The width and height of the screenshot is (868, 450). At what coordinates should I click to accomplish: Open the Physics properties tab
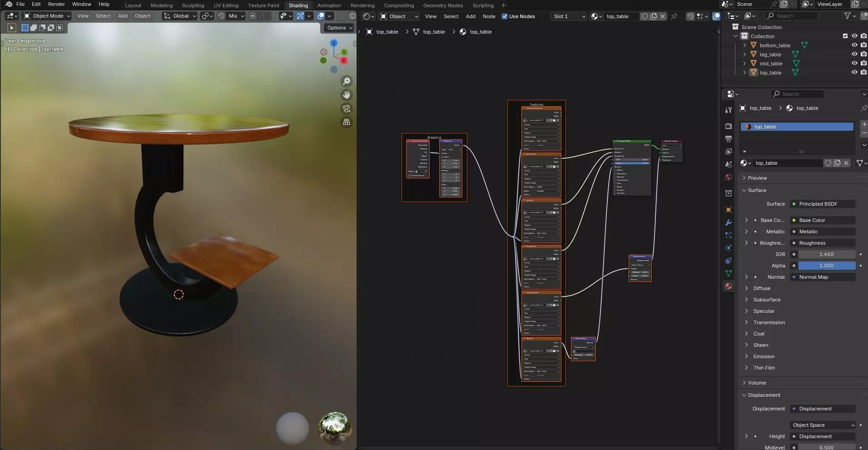coord(729,248)
